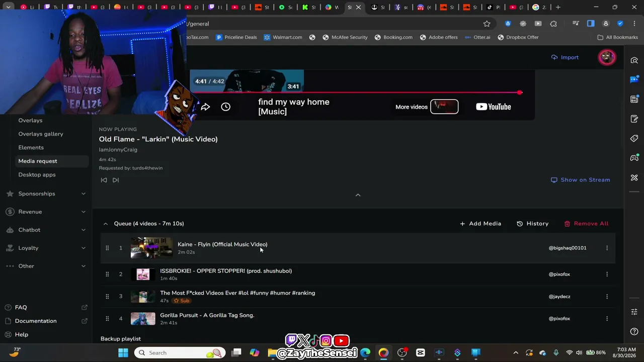Click Kaine - Flyin (Official Music Video) title
This screenshot has width=644, height=362.
coord(222,244)
